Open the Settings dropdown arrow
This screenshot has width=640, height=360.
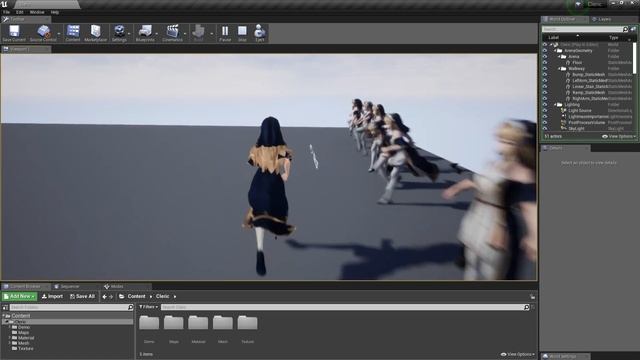pos(129,33)
